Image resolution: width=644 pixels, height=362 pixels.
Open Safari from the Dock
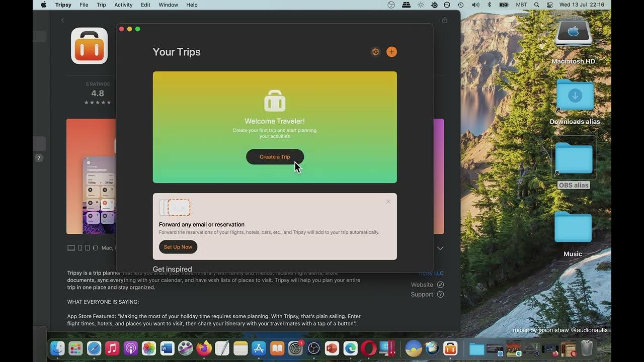[94, 348]
